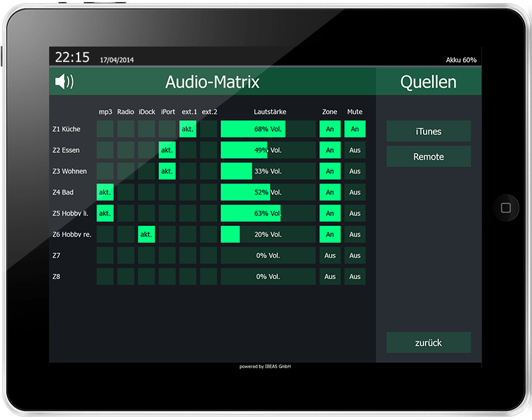532x420 pixels.
Task: Click the speaker volume icon in header
Action: (x=65, y=82)
